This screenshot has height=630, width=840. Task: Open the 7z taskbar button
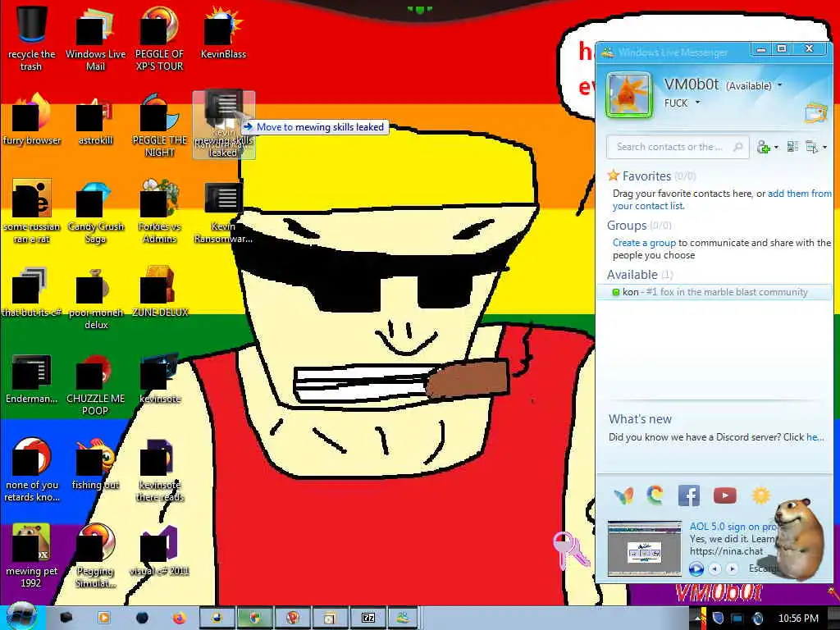click(x=368, y=619)
